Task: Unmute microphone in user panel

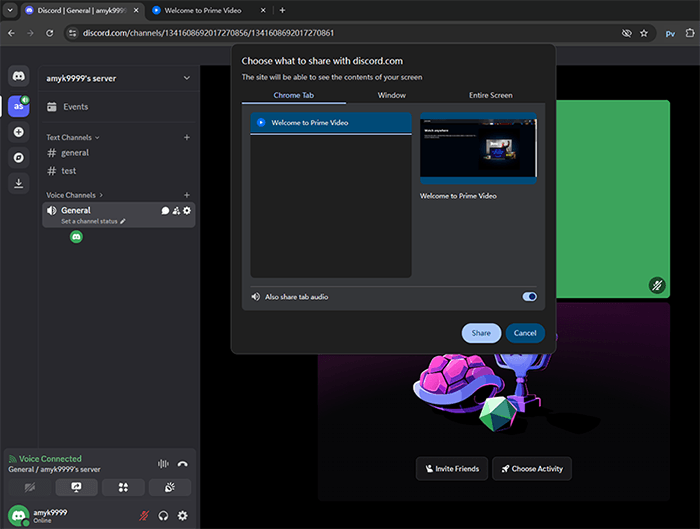Action: pos(144,516)
